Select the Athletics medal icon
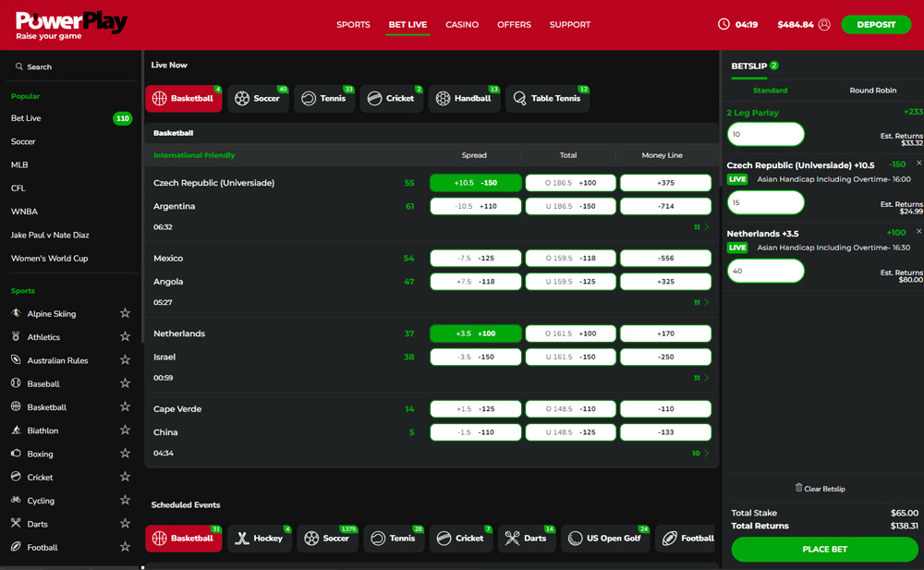 click(x=16, y=336)
